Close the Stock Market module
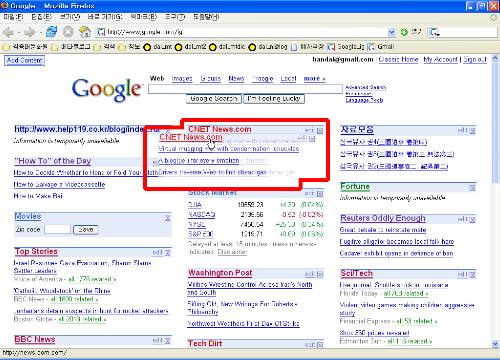This screenshot has width=500, height=360. pyautogui.click(x=320, y=194)
